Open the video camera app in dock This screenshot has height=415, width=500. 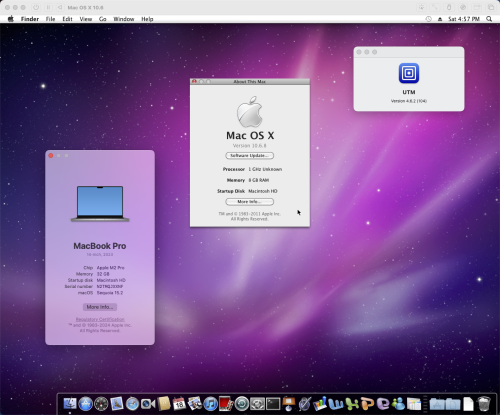pyautogui.click(x=148, y=404)
